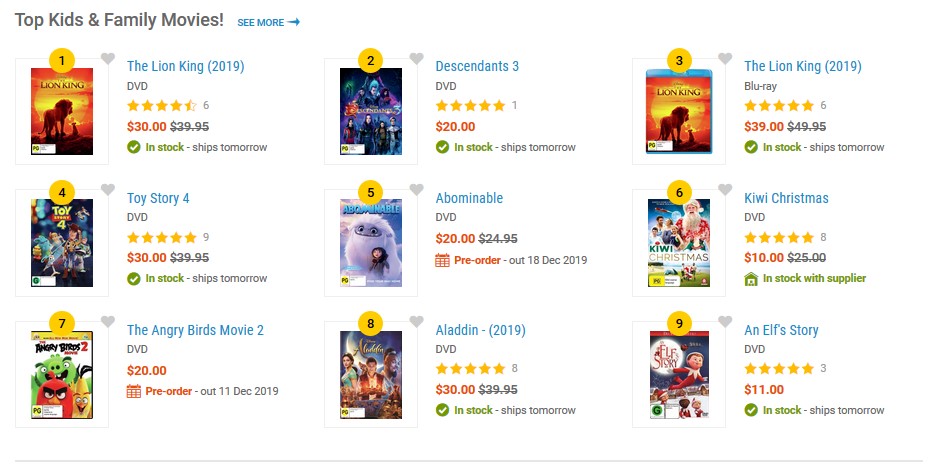Image resolution: width=933 pixels, height=465 pixels.
Task: Select The Angry Birds Movie 2 cover image
Action: pos(62,375)
